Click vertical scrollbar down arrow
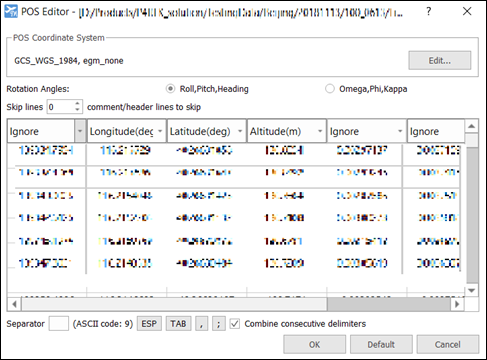This screenshot has width=487, height=360. [471, 290]
